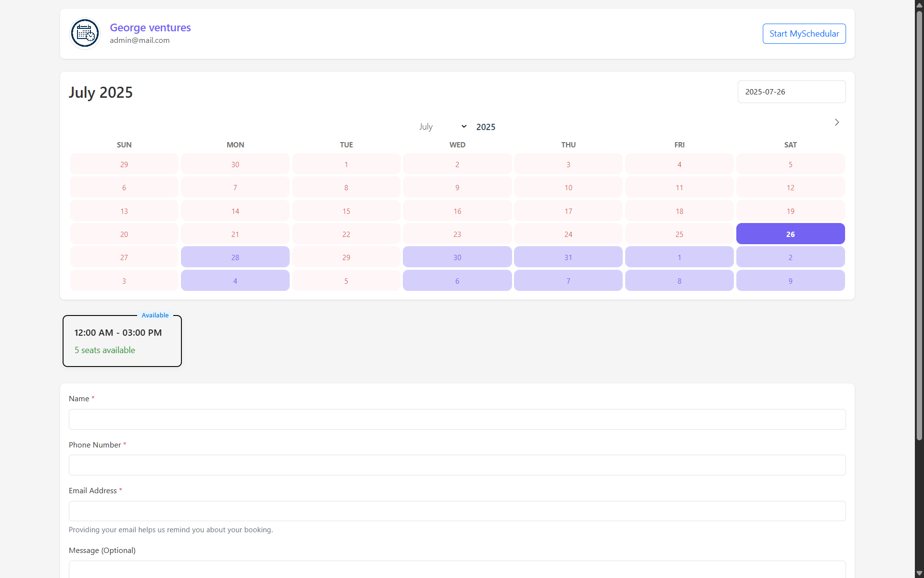The height and width of the screenshot is (578, 924).
Task: Click the Phone Number input field
Action: pyautogui.click(x=457, y=465)
